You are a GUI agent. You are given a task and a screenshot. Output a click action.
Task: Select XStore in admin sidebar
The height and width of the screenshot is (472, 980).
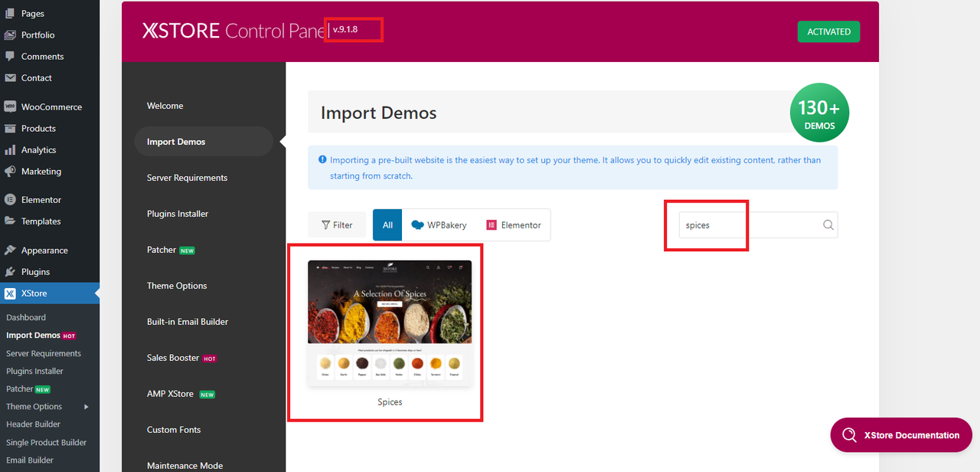pos(50,293)
